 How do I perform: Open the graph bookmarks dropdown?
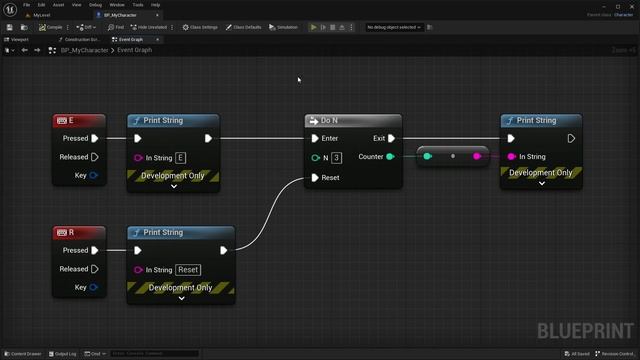(x=9, y=50)
